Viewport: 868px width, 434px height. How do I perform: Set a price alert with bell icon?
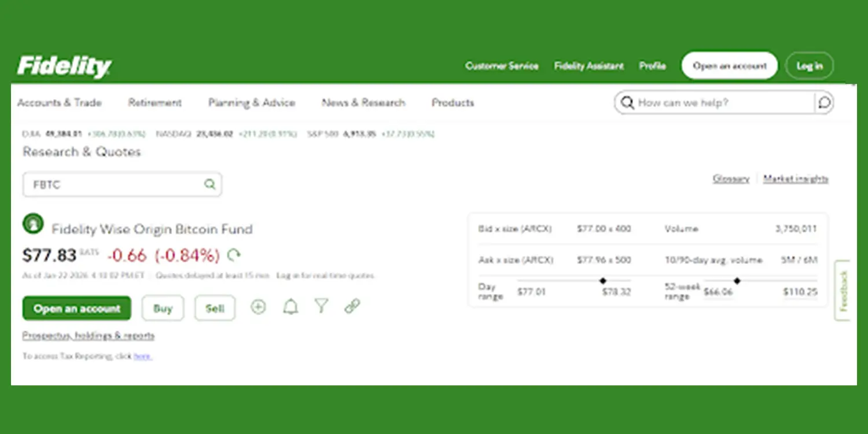pos(290,307)
